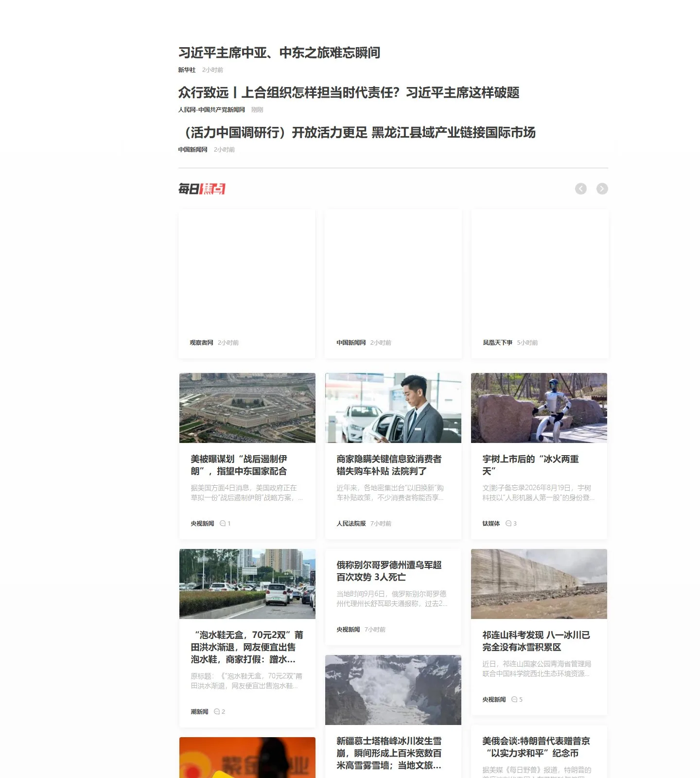Click the previous arrow in 每日焦点 carousel
The image size is (700, 778).
pos(580,189)
